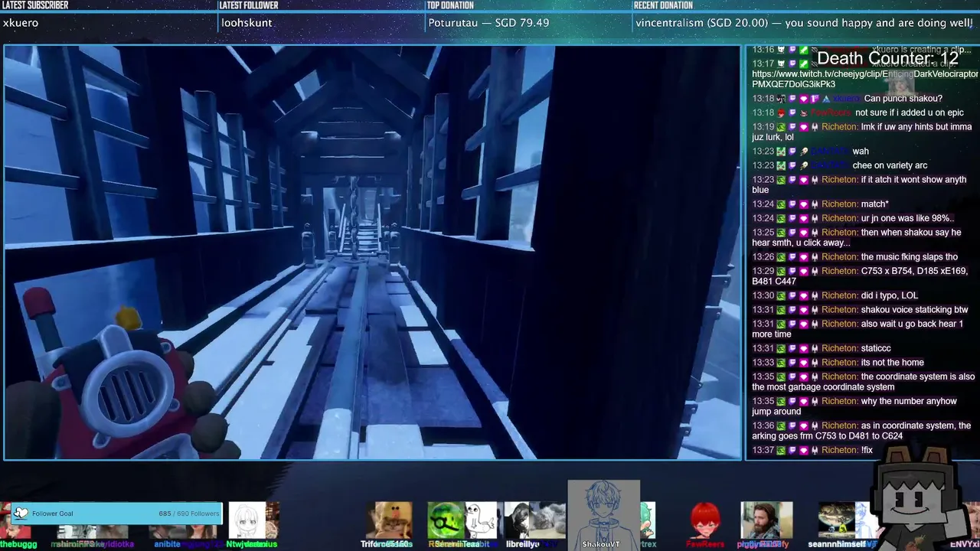Click latest follower name loohskunt

(x=247, y=23)
